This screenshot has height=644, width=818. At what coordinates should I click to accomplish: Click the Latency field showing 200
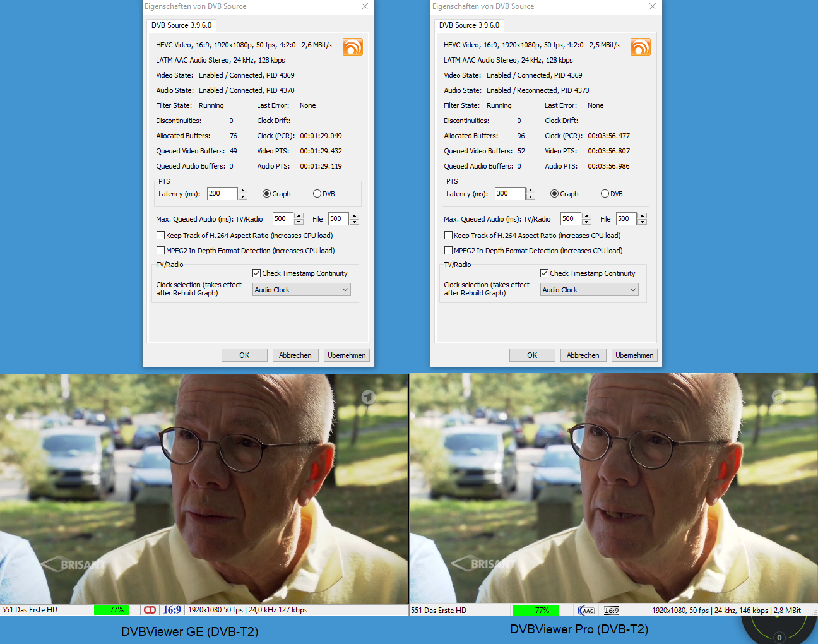click(222, 194)
